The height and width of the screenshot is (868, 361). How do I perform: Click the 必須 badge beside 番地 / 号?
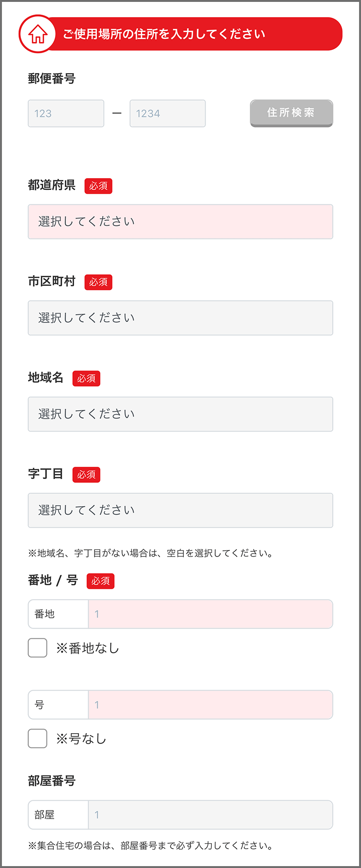click(101, 581)
